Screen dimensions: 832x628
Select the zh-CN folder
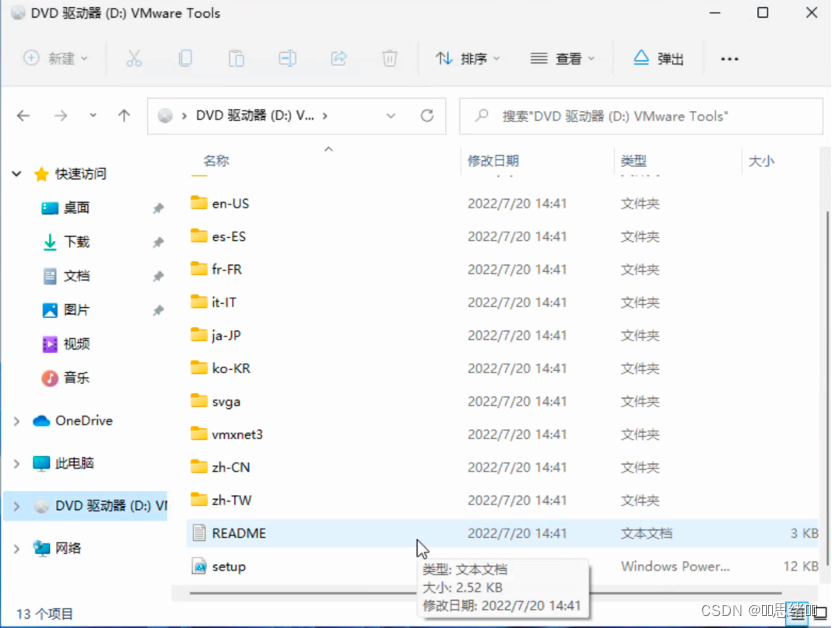[220, 467]
